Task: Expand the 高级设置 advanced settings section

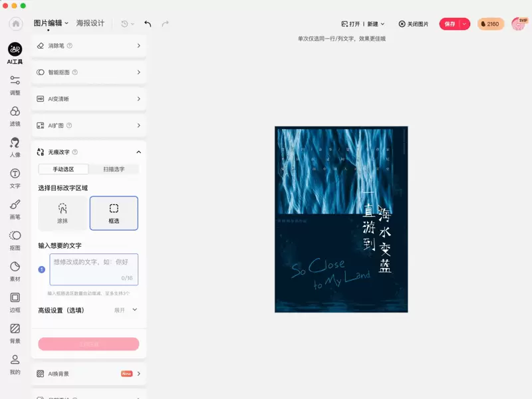Action: coord(126,310)
